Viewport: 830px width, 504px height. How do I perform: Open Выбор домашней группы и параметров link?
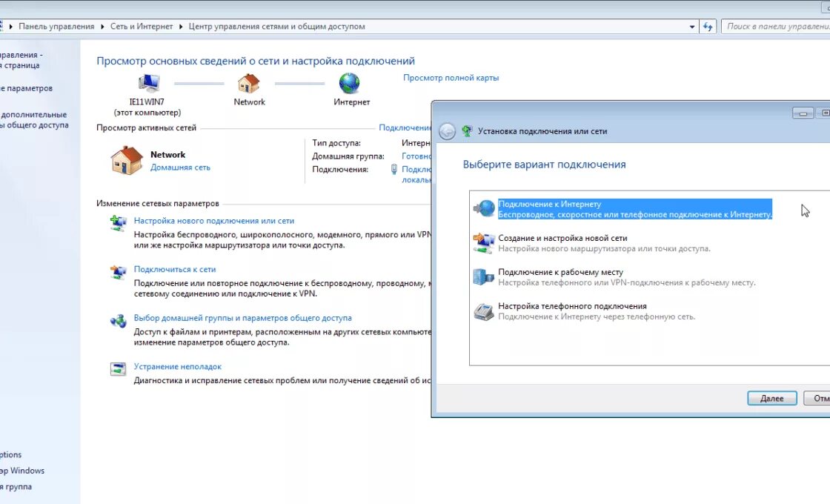(x=242, y=318)
